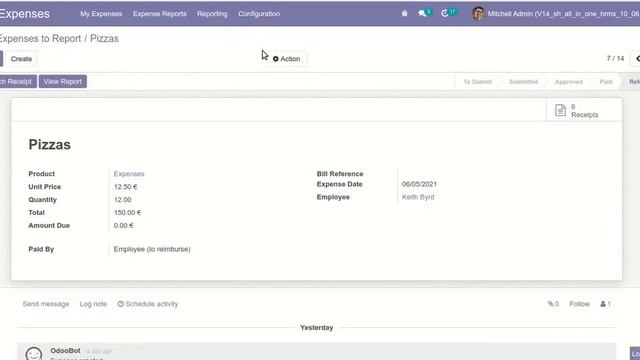Open the Action dropdown

(287, 59)
